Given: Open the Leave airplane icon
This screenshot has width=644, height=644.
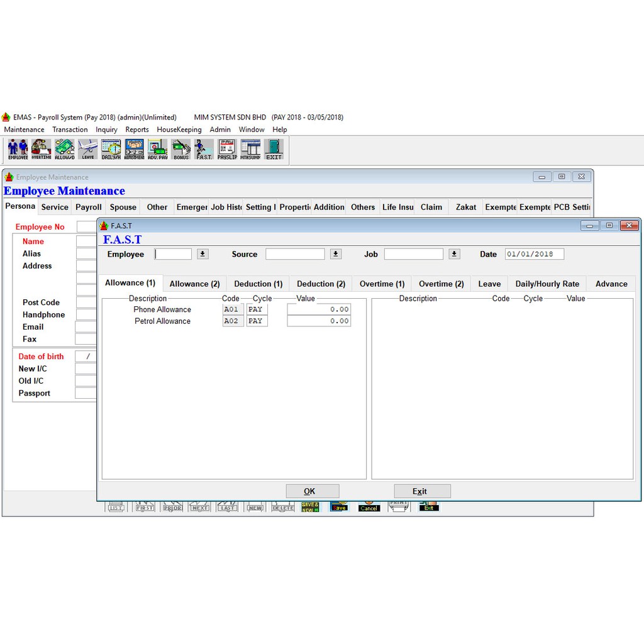Looking at the screenshot, I should click(87, 149).
